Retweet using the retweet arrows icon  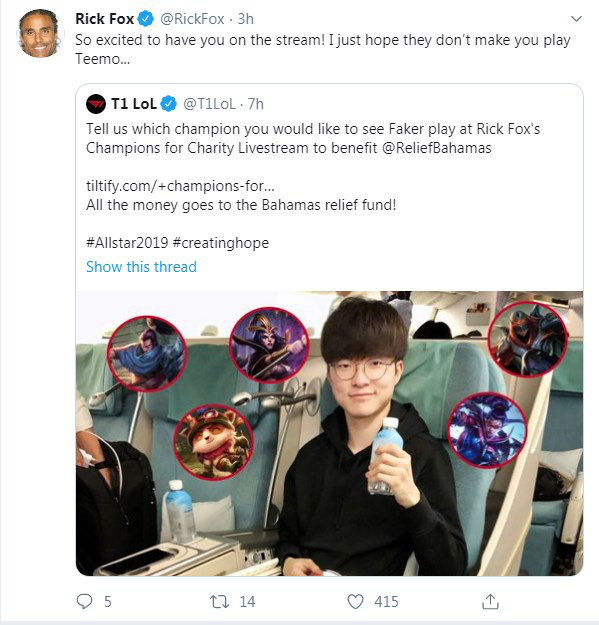[219, 601]
